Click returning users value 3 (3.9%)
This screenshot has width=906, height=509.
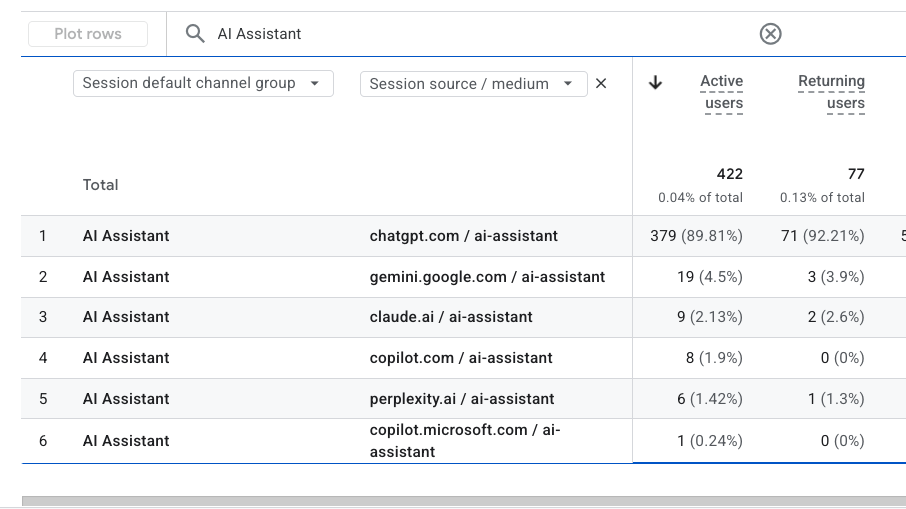tap(836, 277)
